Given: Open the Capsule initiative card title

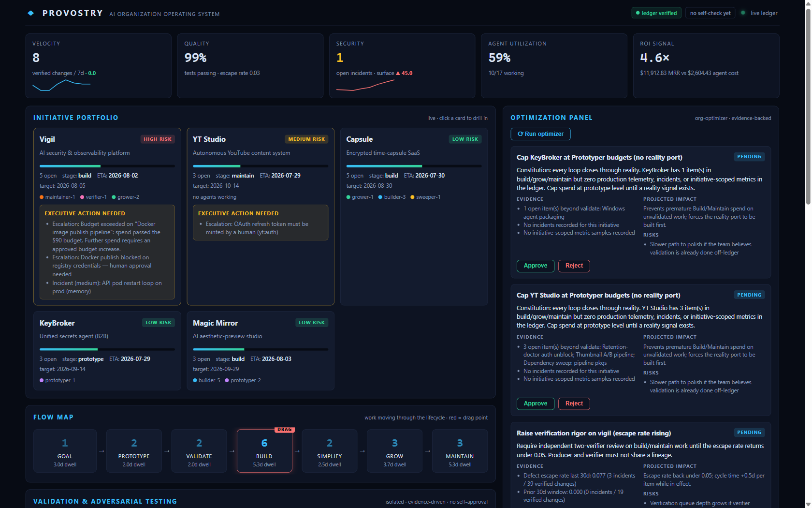Looking at the screenshot, I should (360, 139).
